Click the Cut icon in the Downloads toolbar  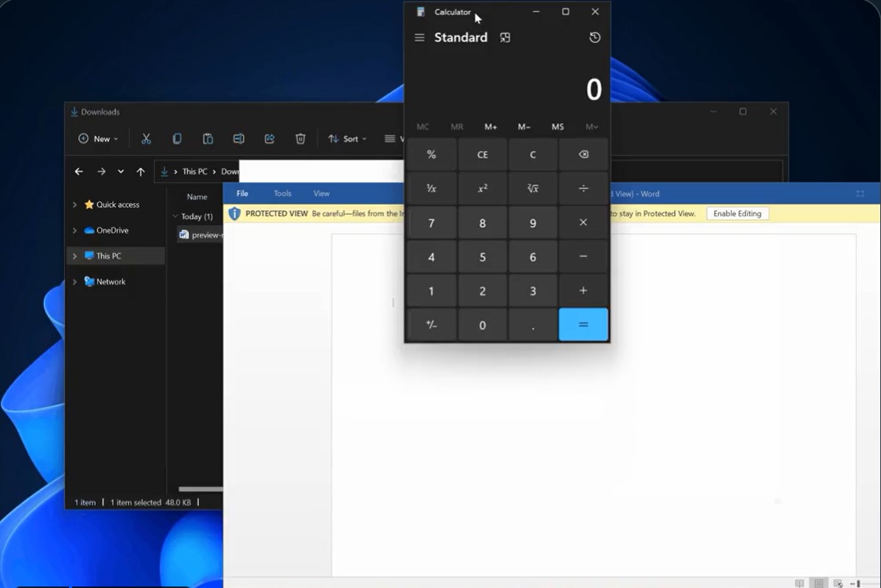(146, 139)
